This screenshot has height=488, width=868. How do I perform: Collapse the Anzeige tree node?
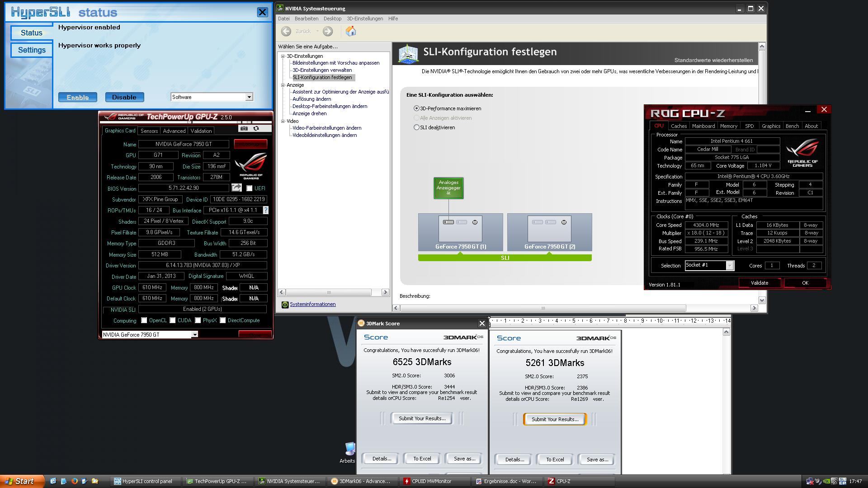click(x=283, y=85)
